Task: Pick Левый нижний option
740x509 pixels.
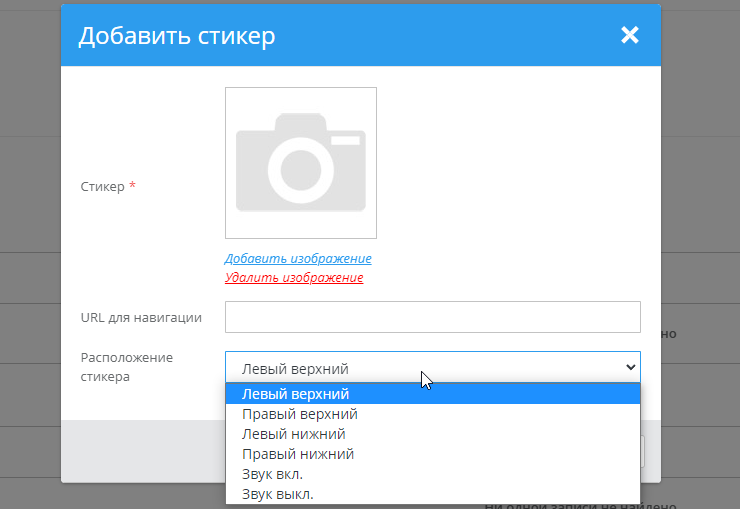Action: (294, 434)
